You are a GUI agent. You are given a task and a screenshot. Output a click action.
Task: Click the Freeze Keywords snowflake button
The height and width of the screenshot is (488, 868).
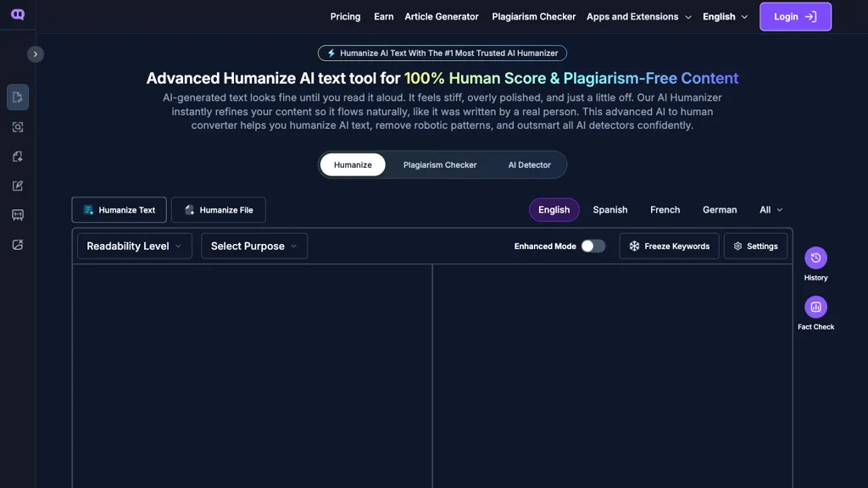point(669,246)
